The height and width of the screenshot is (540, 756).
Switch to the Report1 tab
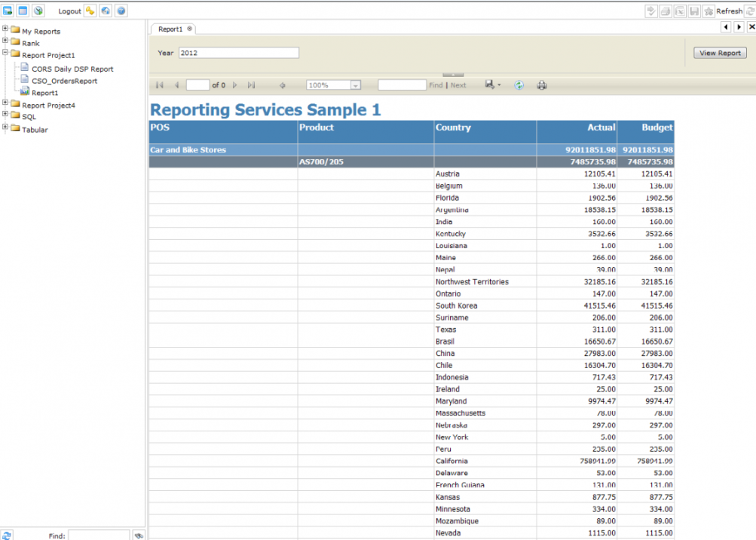pos(170,29)
